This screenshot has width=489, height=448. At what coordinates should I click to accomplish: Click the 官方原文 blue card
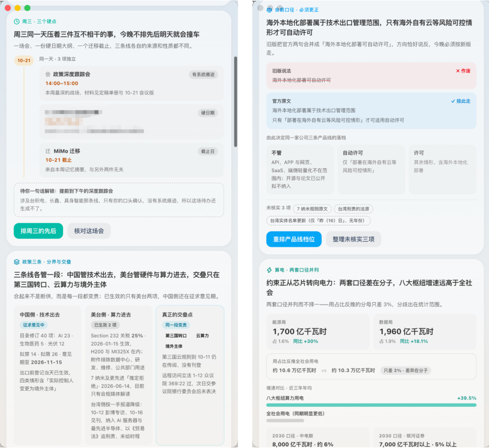(x=371, y=111)
